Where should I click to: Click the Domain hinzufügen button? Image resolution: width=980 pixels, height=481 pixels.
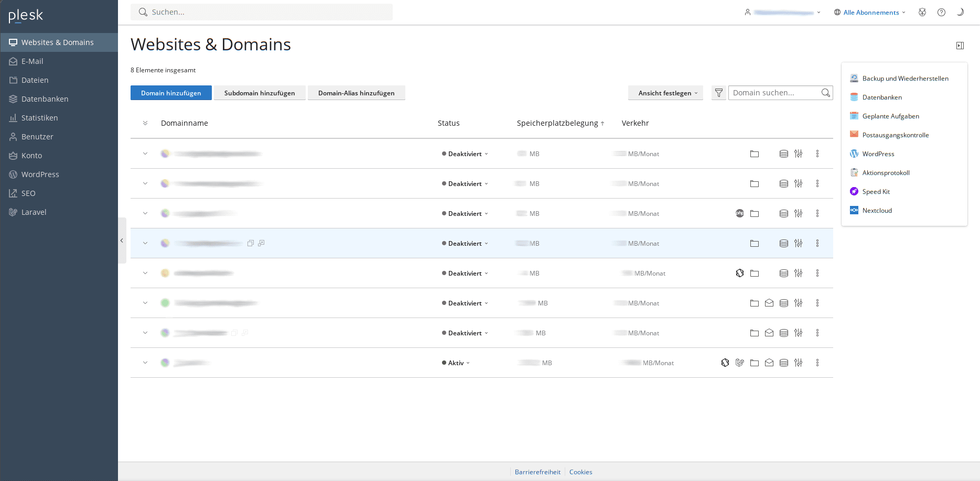171,93
